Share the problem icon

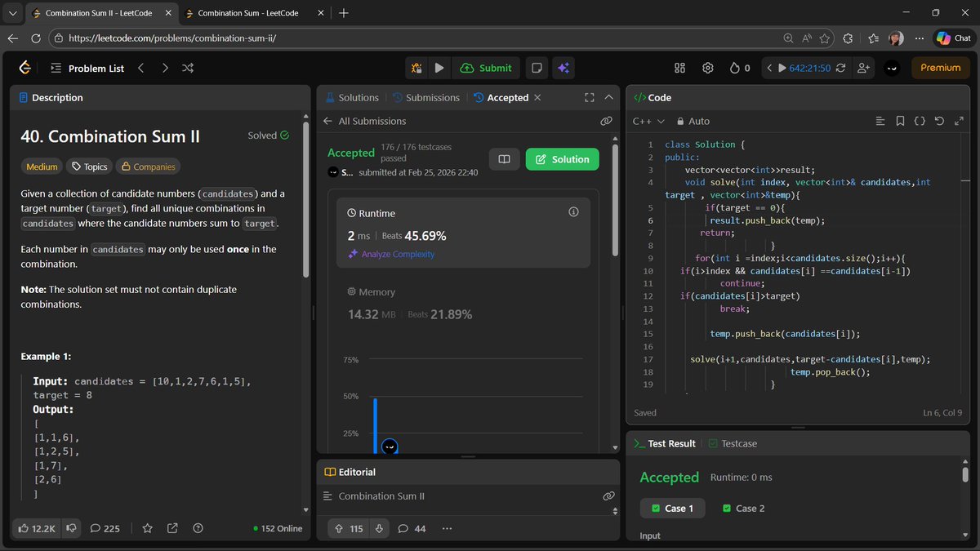pyautogui.click(x=172, y=528)
